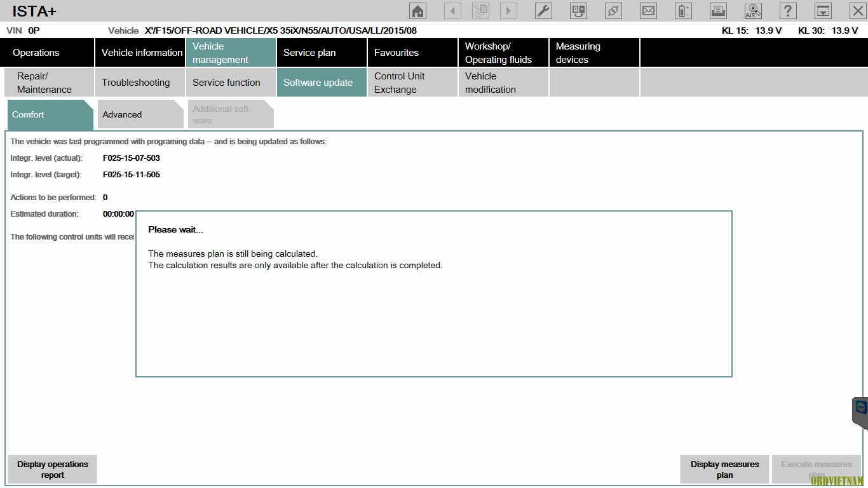868x488 pixels.
Task: Open the AIR search icon
Action: tap(753, 11)
